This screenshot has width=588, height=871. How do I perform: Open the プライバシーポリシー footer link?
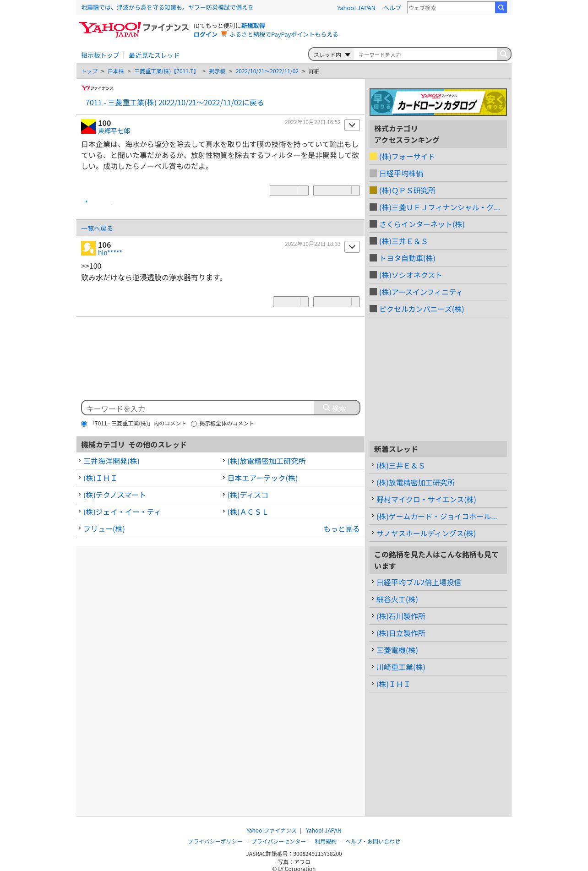point(215,841)
